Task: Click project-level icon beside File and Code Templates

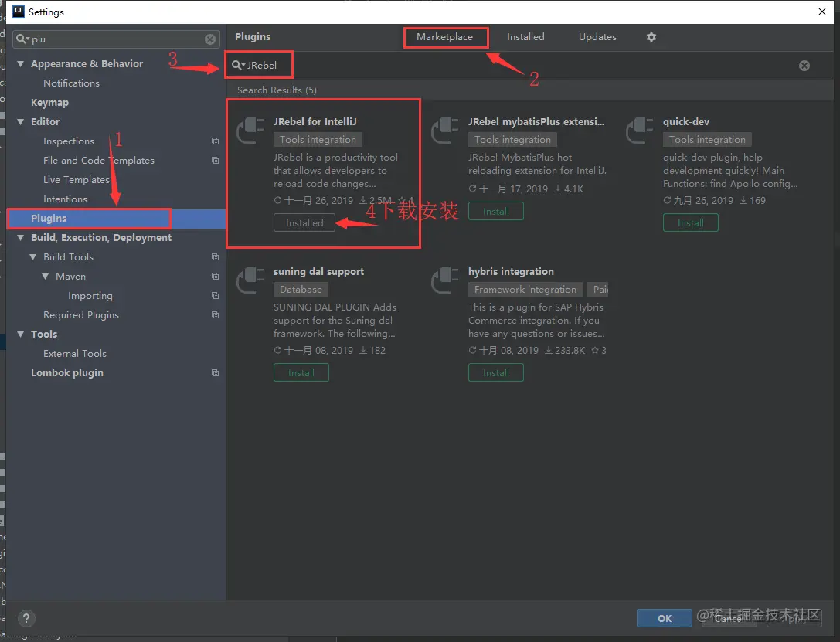Action: coord(215,160)
